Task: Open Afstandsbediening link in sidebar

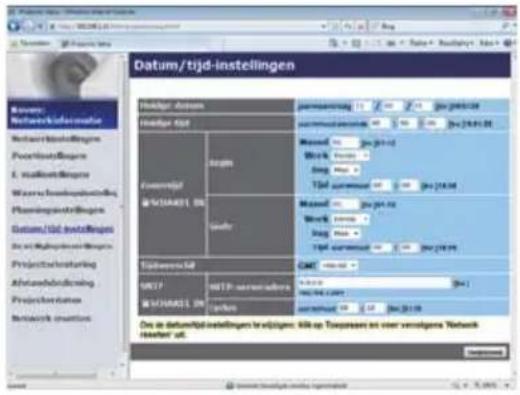Action: 53,283
